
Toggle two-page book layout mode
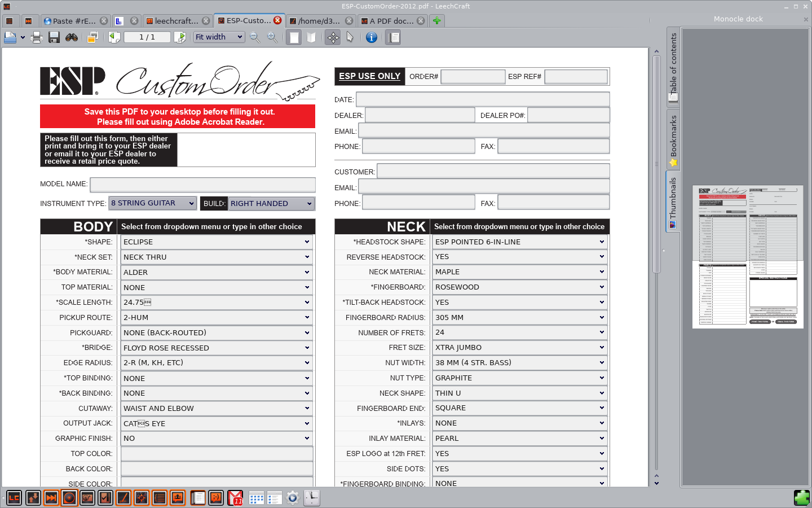[x=311, y=37]
